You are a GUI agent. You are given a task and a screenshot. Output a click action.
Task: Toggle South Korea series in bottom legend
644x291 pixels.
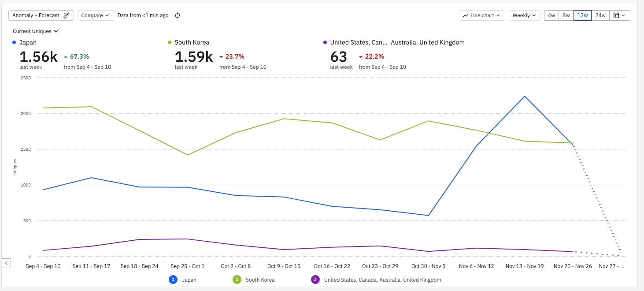260,280
